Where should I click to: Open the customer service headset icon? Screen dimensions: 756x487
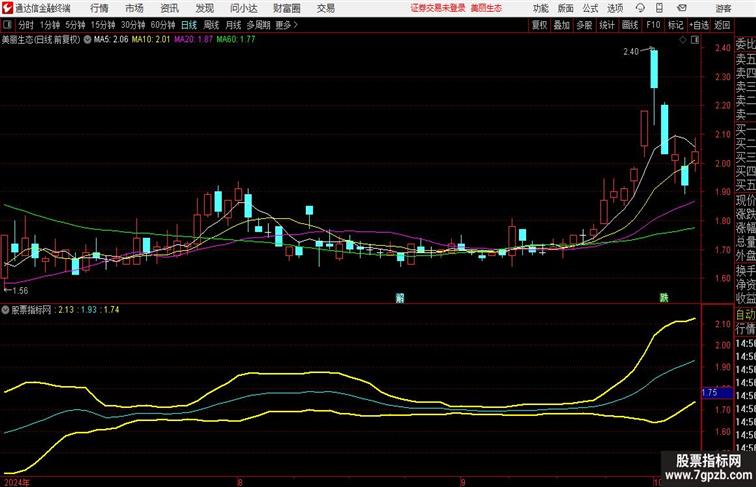pos(640,8)
